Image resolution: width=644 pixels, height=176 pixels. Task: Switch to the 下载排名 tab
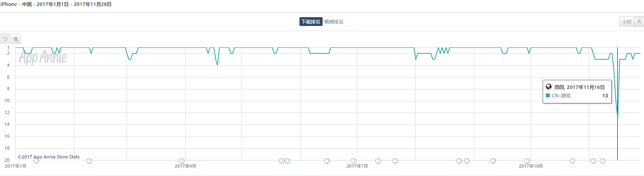point(311,22)
